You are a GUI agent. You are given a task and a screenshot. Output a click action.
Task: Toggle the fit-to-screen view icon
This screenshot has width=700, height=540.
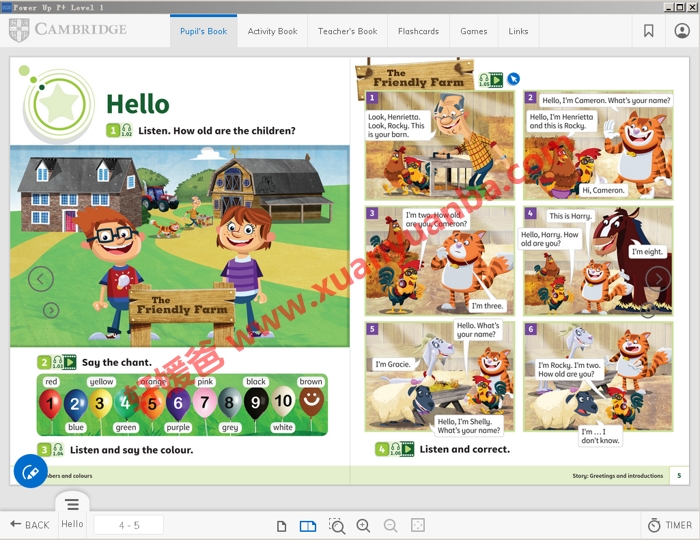click(x=418, y=525)
